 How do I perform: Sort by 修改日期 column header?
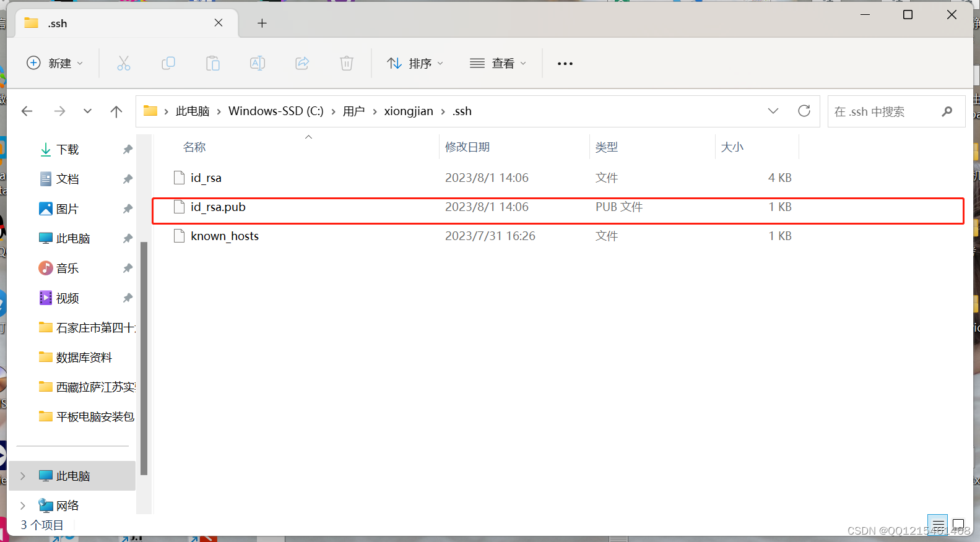pyautogui.click(x=467, y=147)
